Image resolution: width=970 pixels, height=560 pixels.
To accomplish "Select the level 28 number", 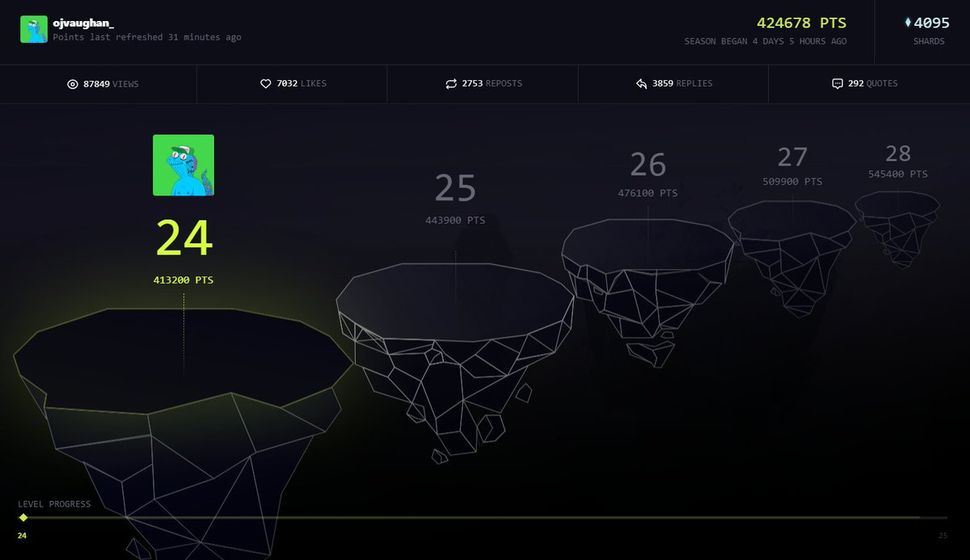I will point(898,154).
